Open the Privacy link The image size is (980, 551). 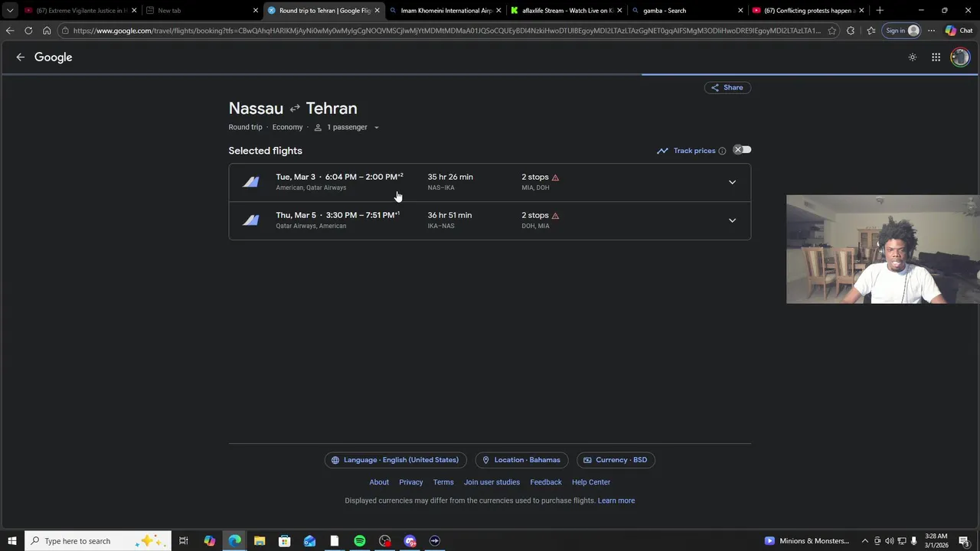point(411,482)
